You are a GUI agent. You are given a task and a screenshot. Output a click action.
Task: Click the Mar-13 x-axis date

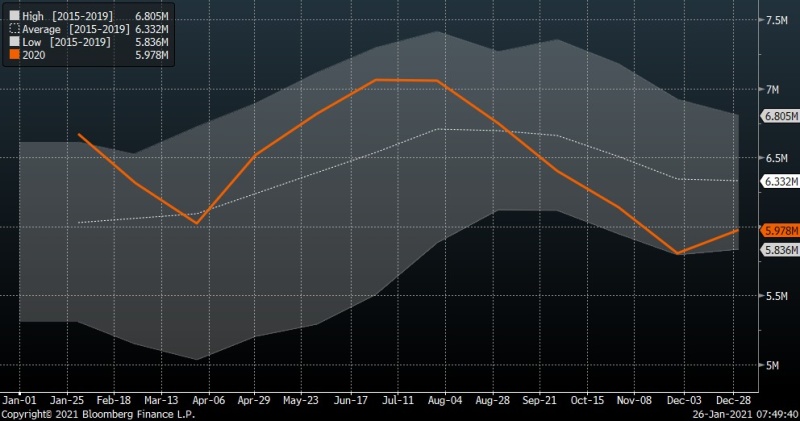(x=161, y=401)
